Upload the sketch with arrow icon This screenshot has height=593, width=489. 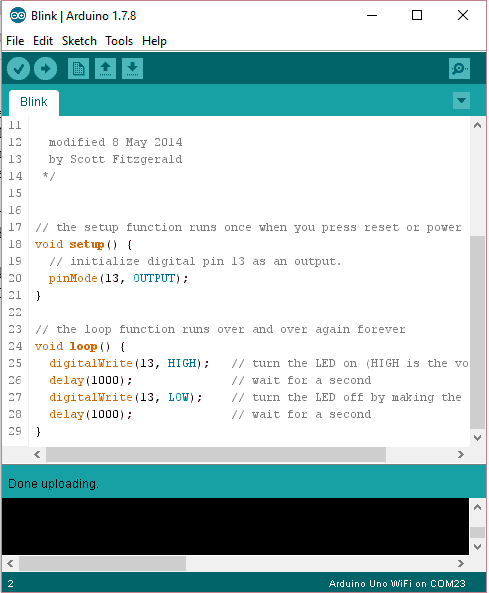click(x=45, y=69)
